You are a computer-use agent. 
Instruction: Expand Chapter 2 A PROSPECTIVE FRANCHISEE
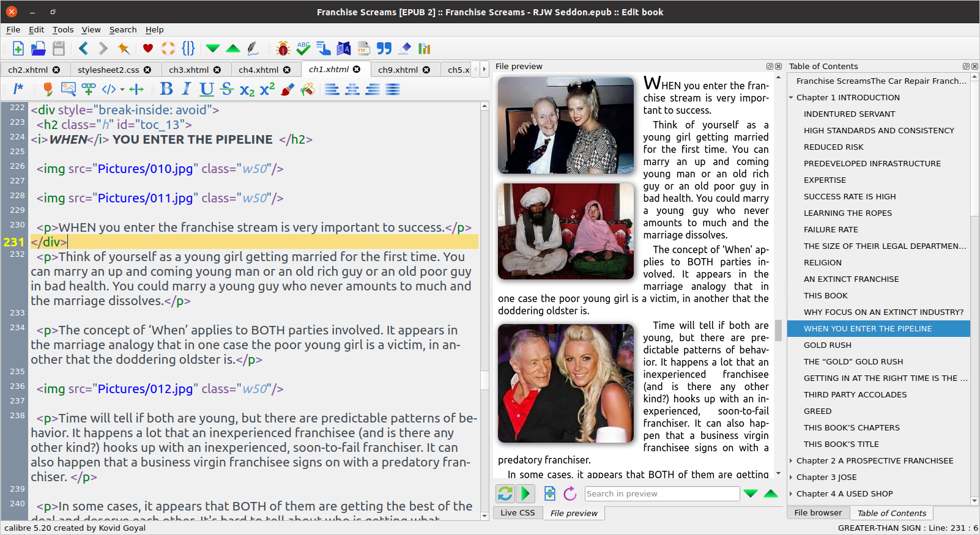pyautogui.click(x=791, y=461)
